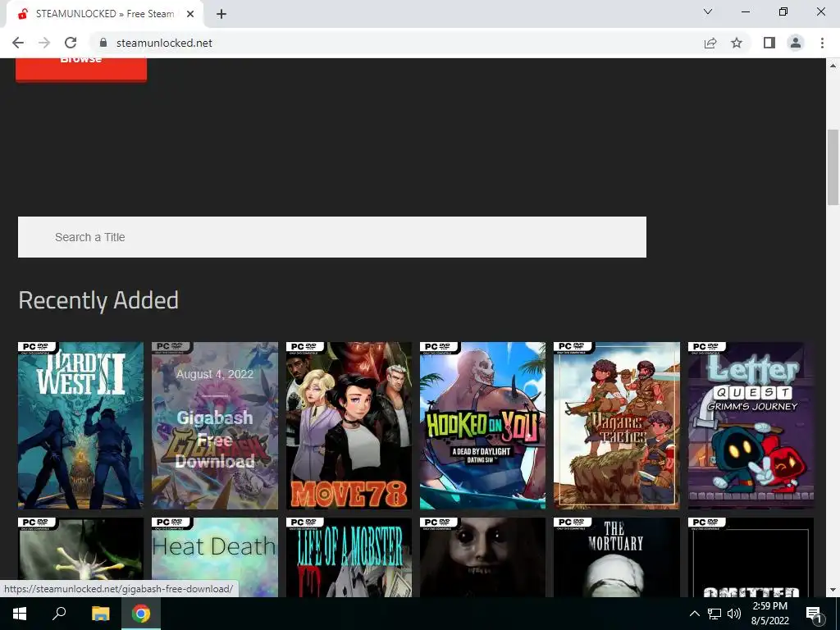Open the browser side panel

click(769, 43)
